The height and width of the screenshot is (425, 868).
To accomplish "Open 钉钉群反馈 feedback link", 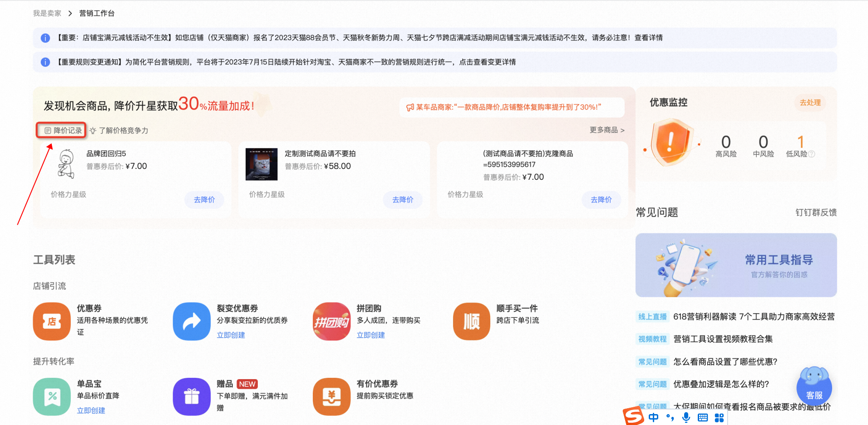I will click(816, 212).
